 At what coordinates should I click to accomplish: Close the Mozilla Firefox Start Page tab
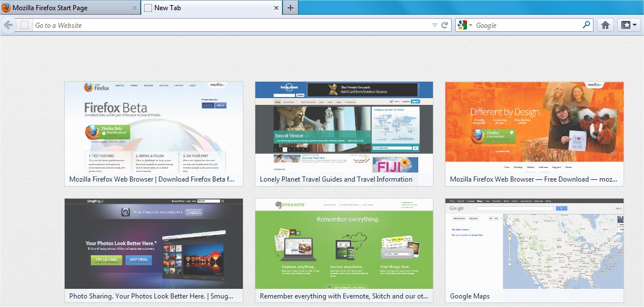point(134,8)
